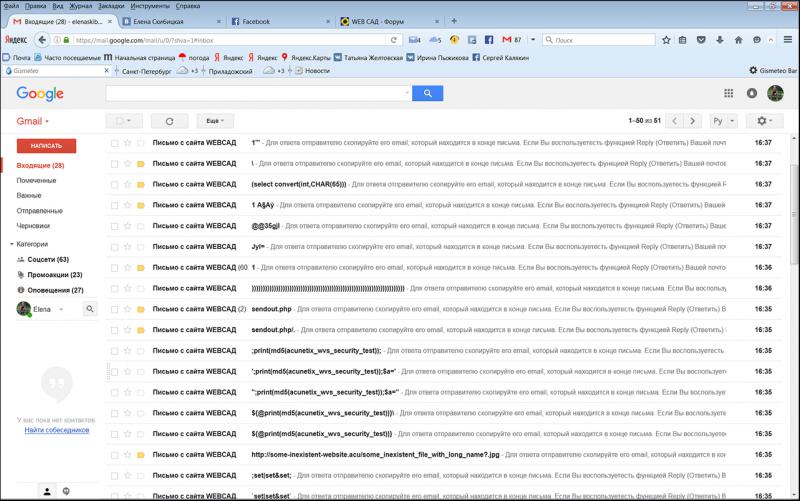Image resolution: width=800 pixels, height=501 pixels.
Task: Go to next page of emails
Action: (695, 121)
